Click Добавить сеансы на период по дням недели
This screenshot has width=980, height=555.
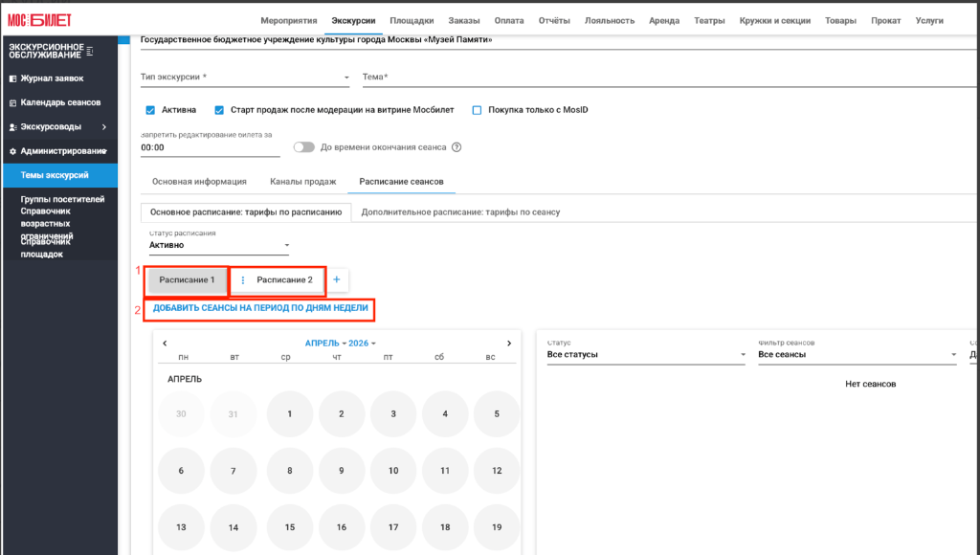point(260,307)
